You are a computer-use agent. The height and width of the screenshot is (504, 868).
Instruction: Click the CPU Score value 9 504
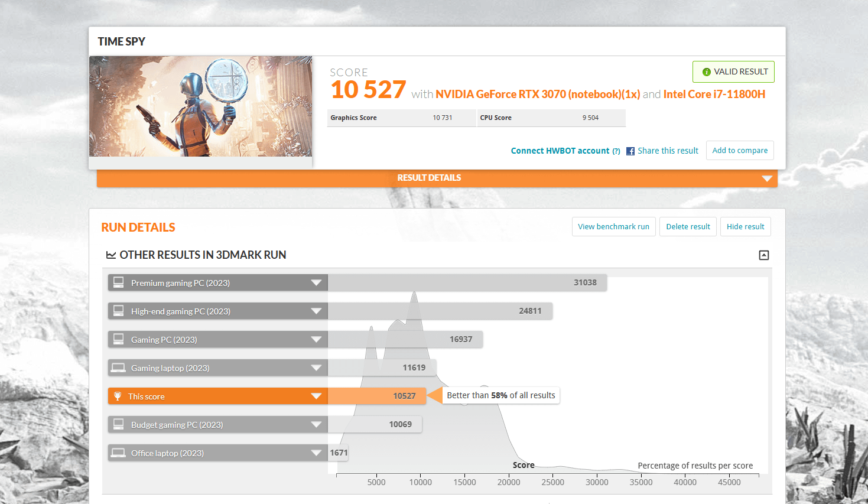[x=590, y=118]
